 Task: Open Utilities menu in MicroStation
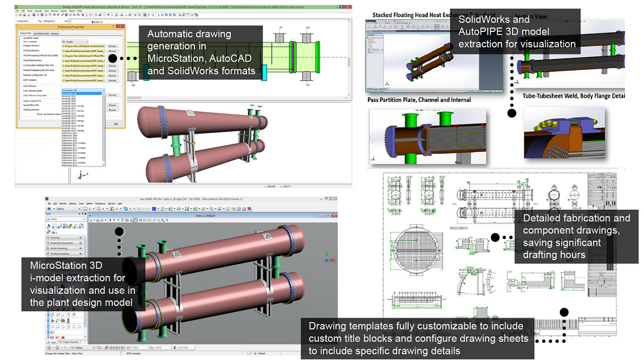point(90,204)
